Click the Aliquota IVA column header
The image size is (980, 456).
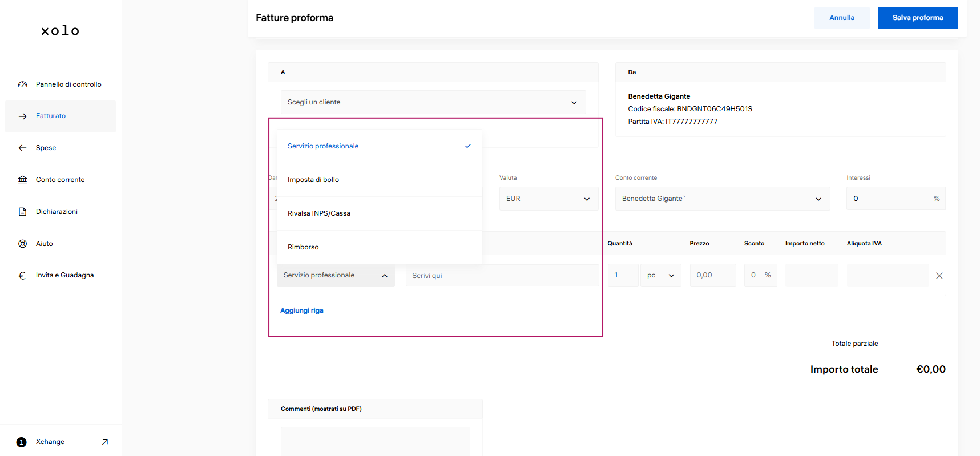tap(864, 244)
